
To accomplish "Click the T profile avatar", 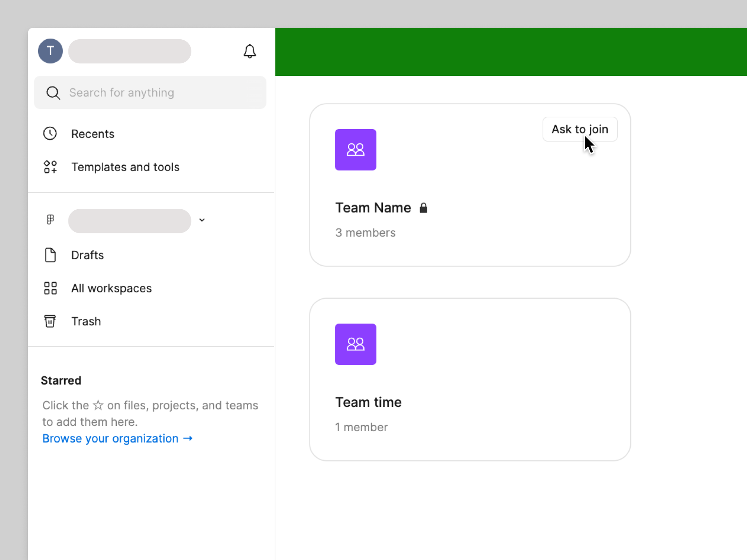I will [50, 51].
